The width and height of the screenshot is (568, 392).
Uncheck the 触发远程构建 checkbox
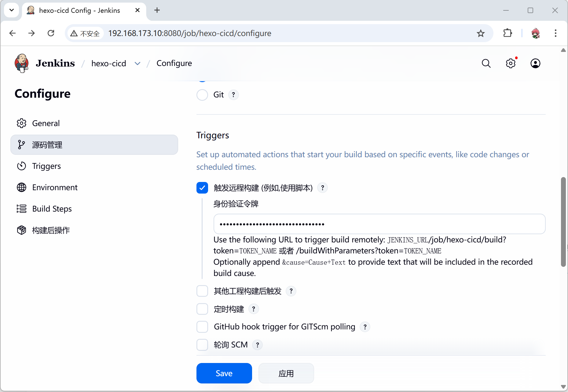tap(202, 188)
